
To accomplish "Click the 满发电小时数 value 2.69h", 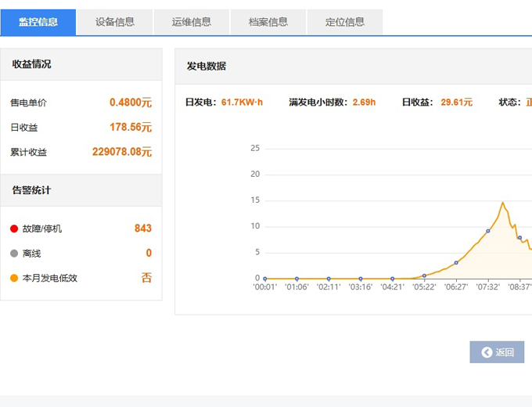I will (364, 103).
